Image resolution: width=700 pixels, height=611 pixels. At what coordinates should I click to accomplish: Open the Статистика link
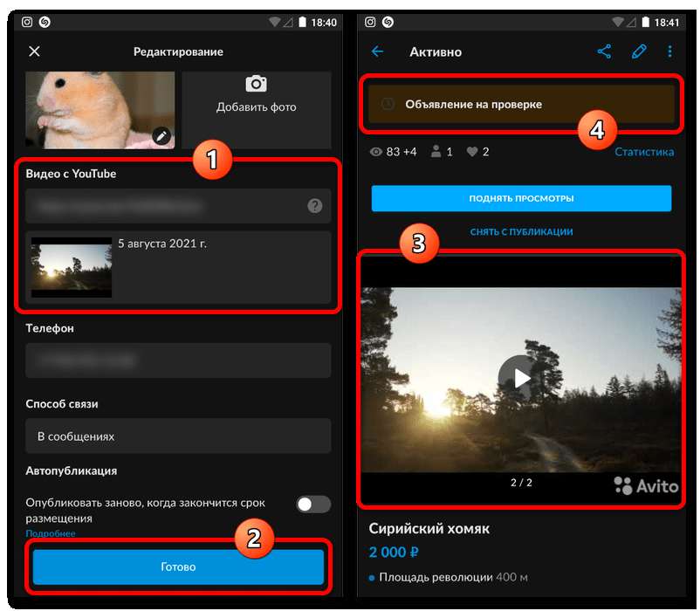[x=644, y=152]
